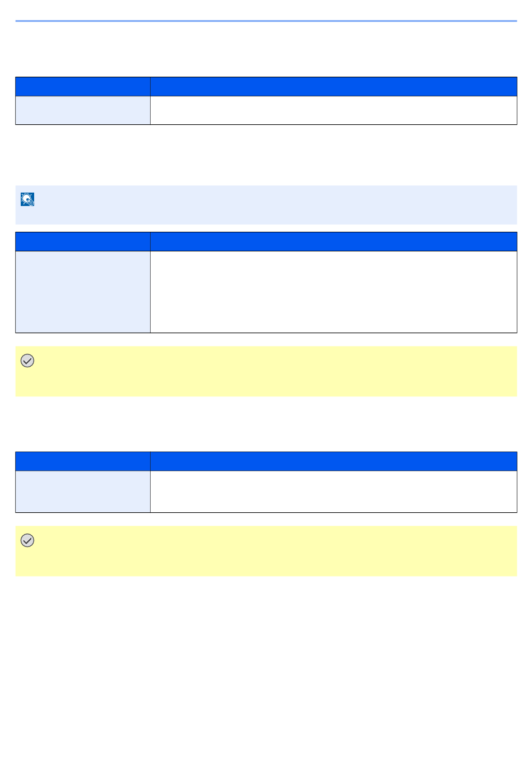Click the thin blue rule at the page top
This screenshot has width=532, height=767.
click(266, 21)
